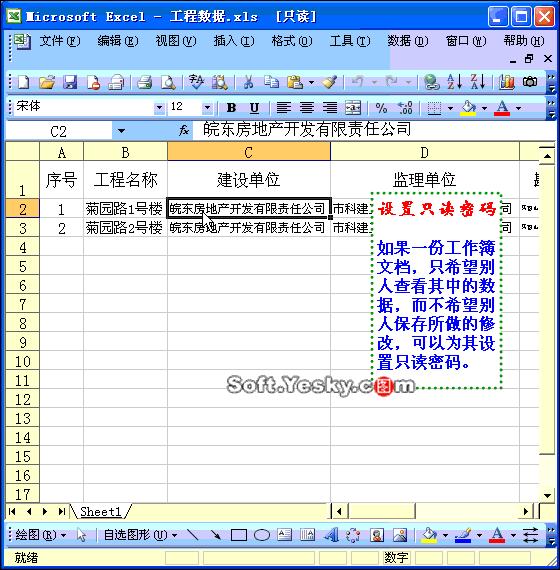Viewport: 560px width, 570px height.
Task: Insert WordArt from the drawing toolbar
Action: (331, 535)
